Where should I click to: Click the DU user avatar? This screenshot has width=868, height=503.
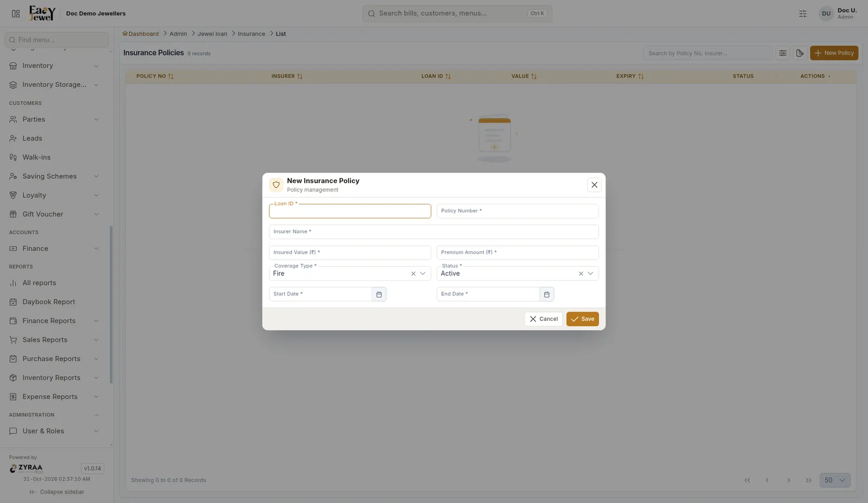[826, 14]
